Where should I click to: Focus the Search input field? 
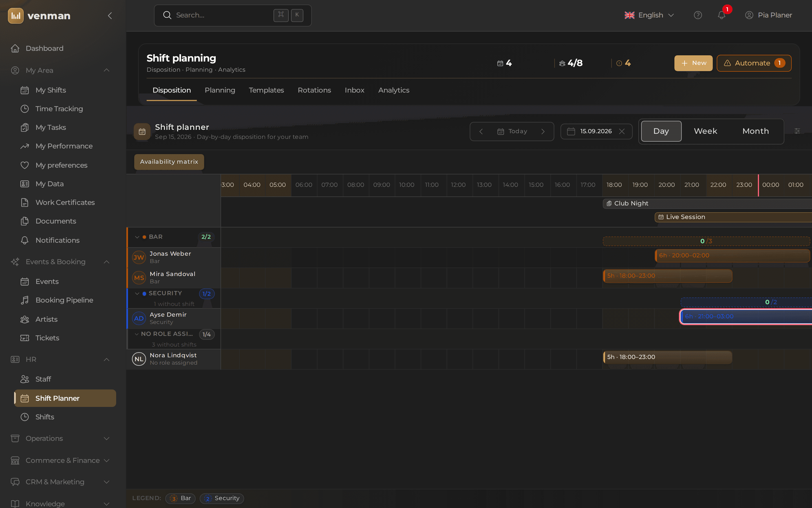[x=233, y=16]
